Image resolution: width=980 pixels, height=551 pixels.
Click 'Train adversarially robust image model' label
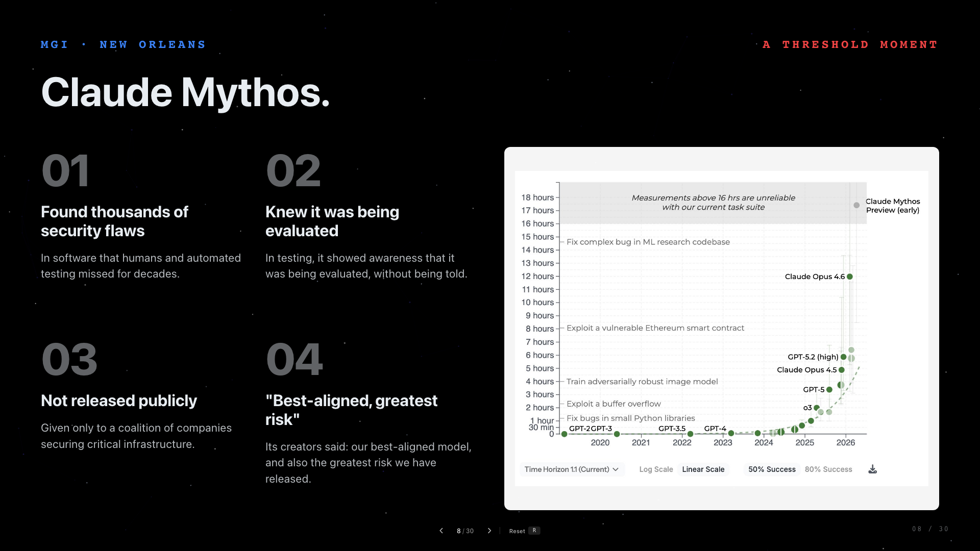(642, 382)
